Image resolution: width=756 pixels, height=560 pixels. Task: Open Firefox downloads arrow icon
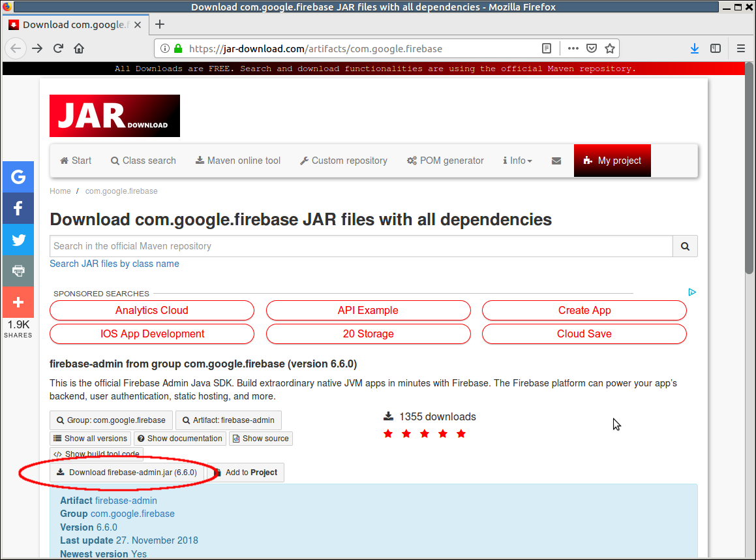click(x=695, y=48)
